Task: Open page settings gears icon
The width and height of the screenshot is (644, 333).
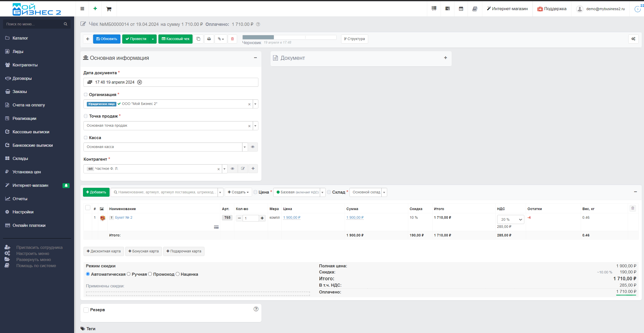Action: point(633,39)
